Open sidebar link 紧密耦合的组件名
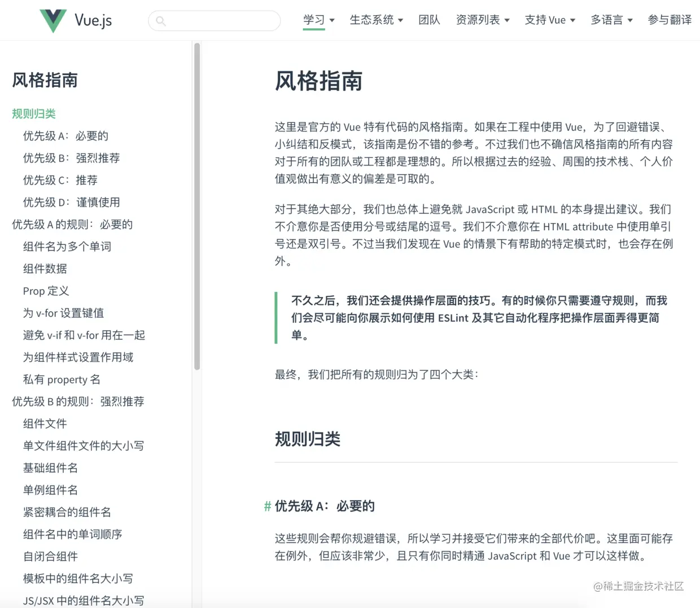Viewport: 700px width, 608px height. click(67, 512)
